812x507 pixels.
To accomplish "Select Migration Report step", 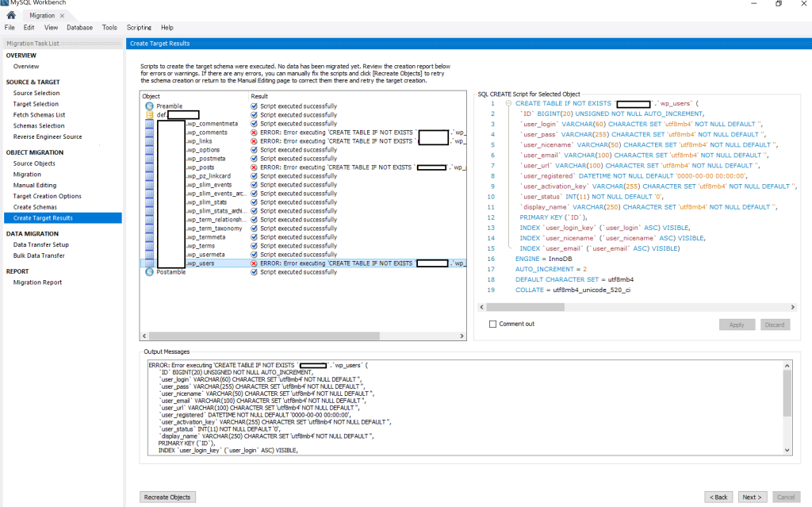I will click(37, 282).
